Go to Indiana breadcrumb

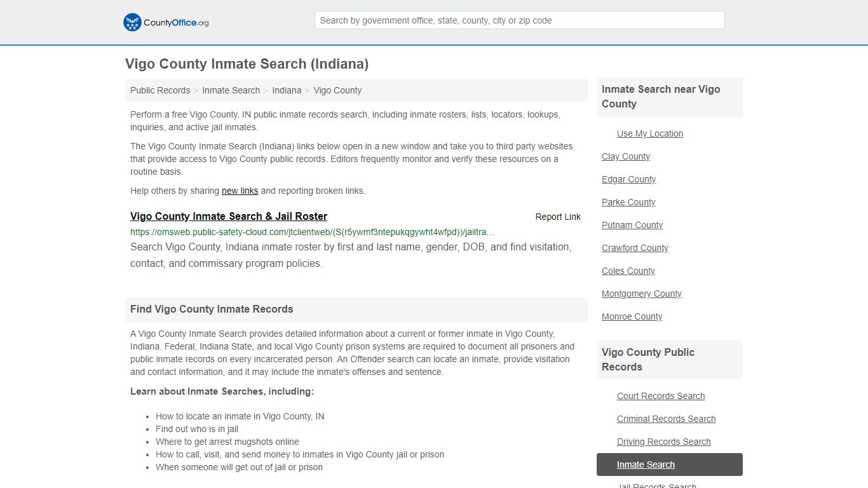coord(287,90)
